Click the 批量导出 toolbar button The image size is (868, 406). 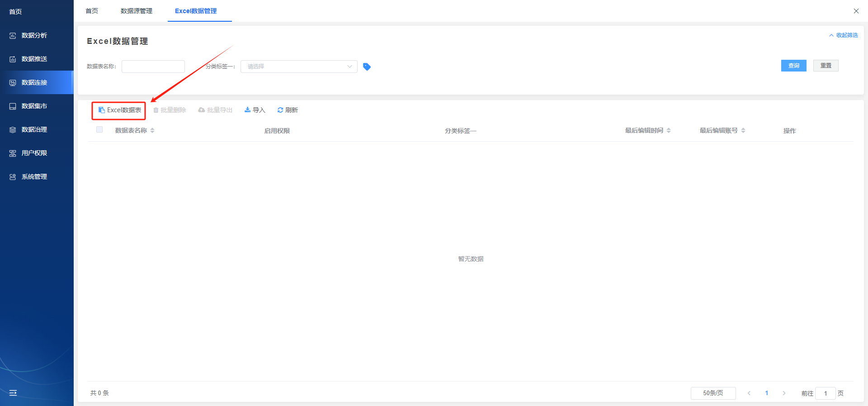215,110
